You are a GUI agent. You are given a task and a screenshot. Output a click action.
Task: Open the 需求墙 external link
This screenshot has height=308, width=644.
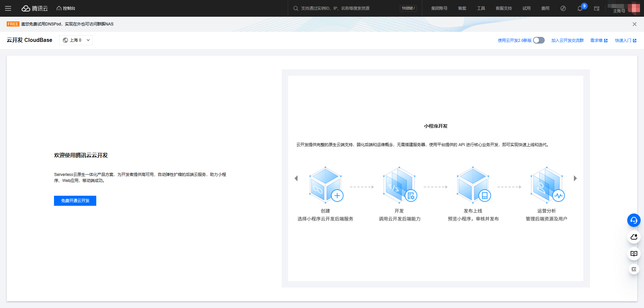[x=599, y=41]
